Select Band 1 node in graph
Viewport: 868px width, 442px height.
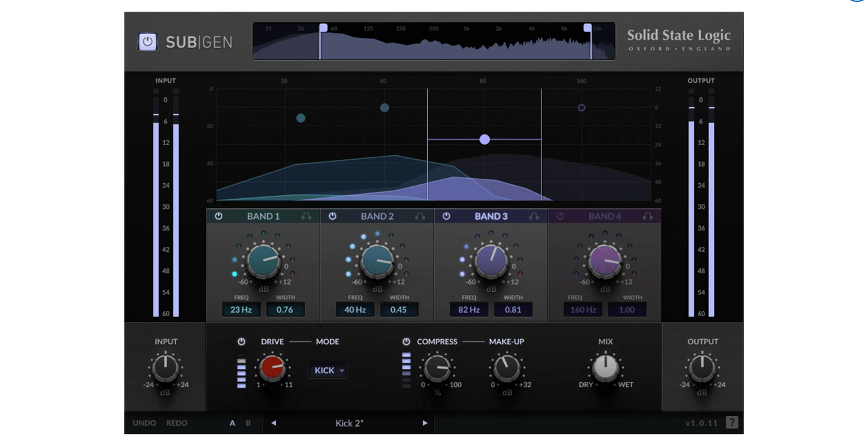[301, 118]
